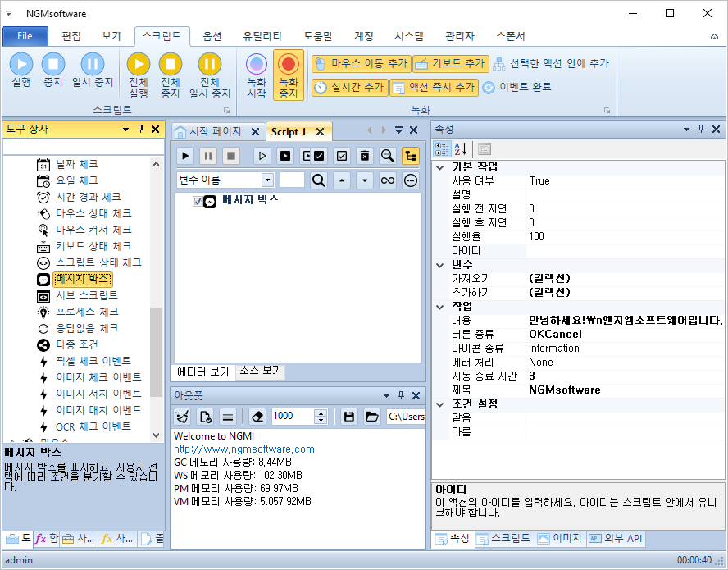Start recording with 녹화 시작
Image resolution: width=728 pixels, height=570 pixels.
[257, 75]
